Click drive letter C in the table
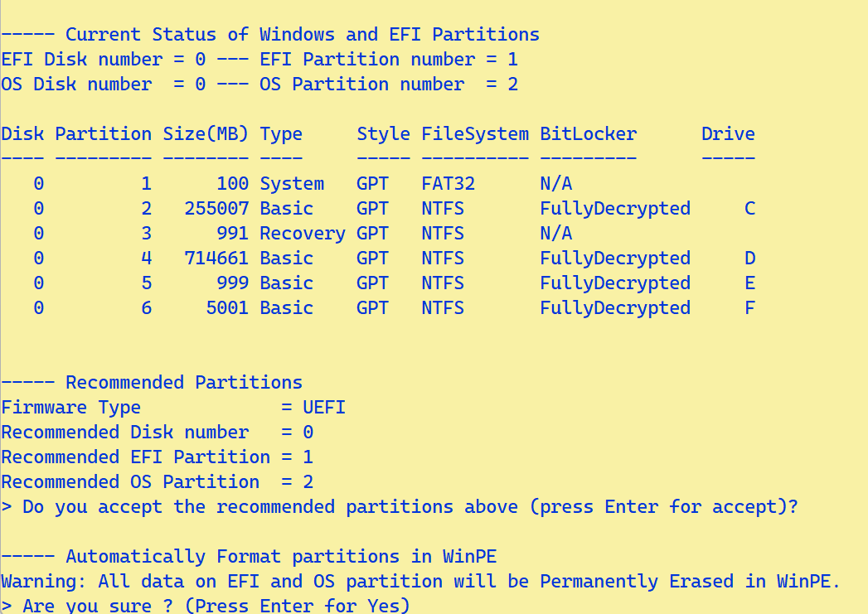Screen dimensions: 868x614 [749, 209]
